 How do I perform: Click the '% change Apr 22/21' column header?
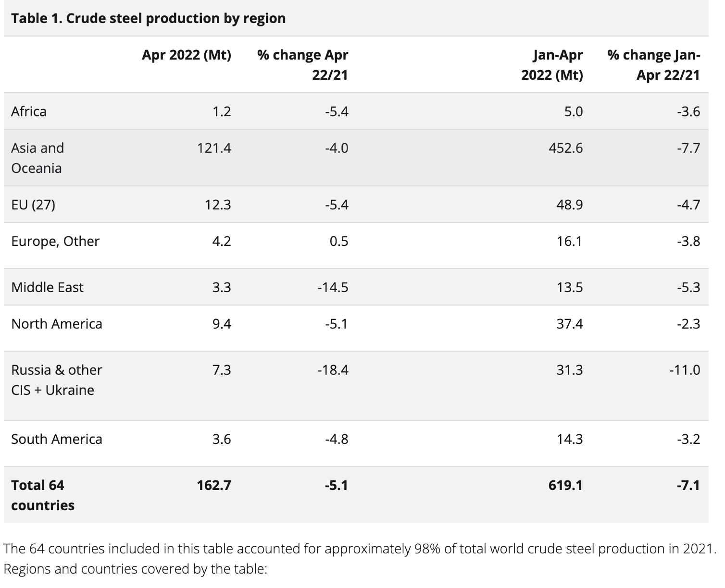[302, 65]
